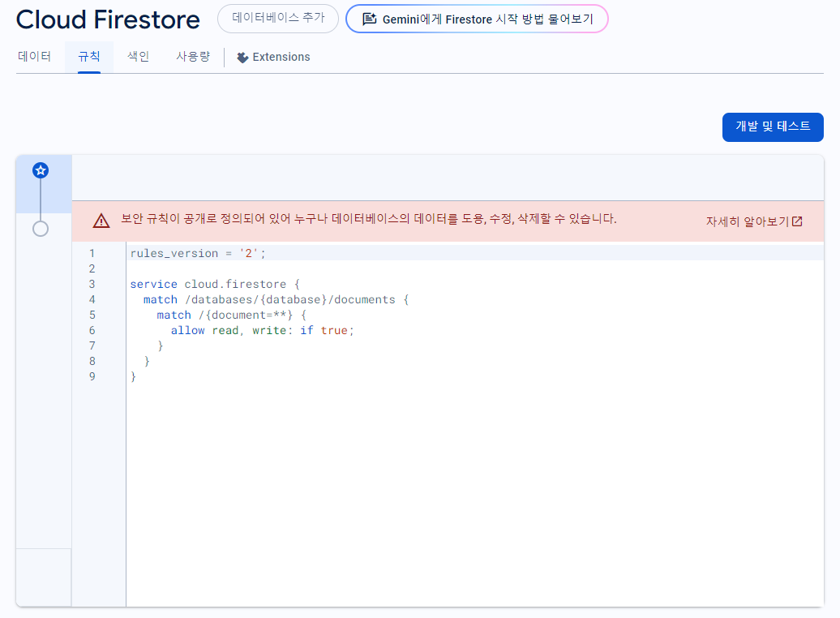Click the 개발 및 테스트 button

coord(773,127)
